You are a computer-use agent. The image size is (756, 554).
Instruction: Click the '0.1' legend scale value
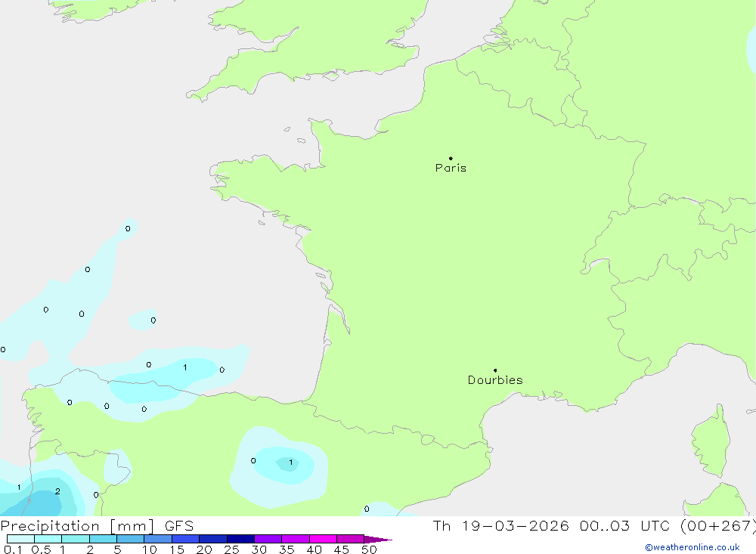[13, 549]
